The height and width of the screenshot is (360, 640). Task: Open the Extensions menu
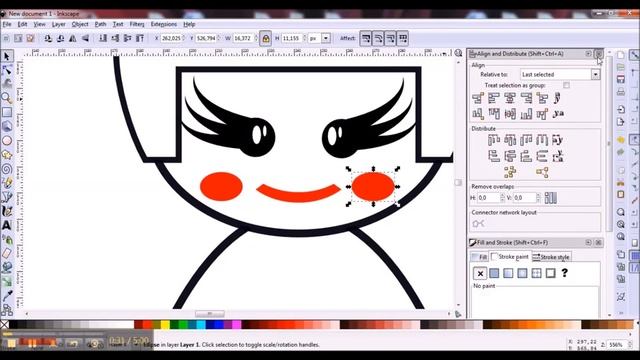[164, 24]
